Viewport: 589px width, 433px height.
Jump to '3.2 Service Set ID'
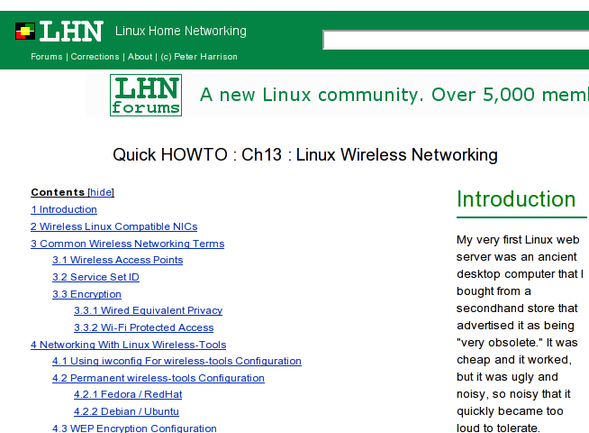[96, 277]
